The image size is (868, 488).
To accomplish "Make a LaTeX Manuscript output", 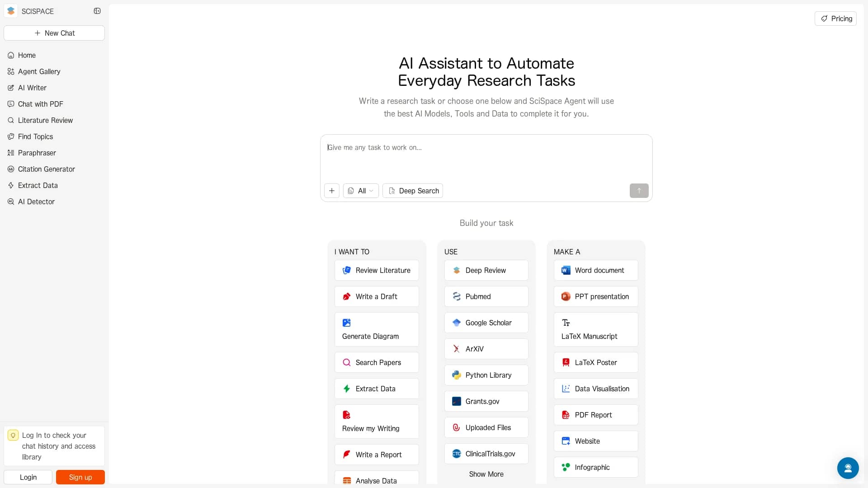I will [596, 329].
